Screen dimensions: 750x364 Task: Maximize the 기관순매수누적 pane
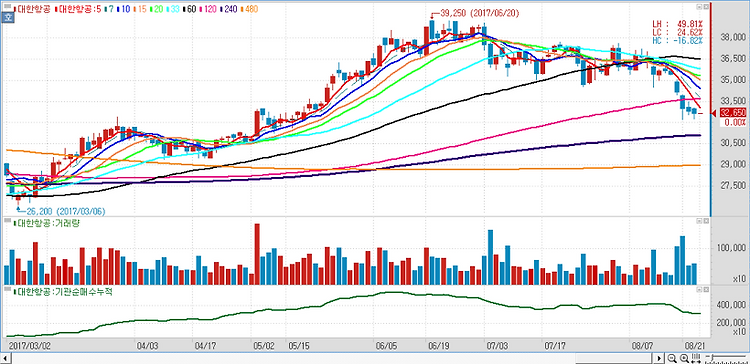coord(705,290)
